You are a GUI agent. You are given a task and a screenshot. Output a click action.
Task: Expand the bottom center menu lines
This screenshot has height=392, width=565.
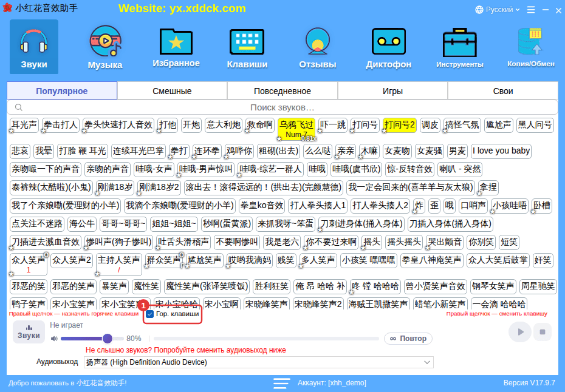click(x=281, y=383)
